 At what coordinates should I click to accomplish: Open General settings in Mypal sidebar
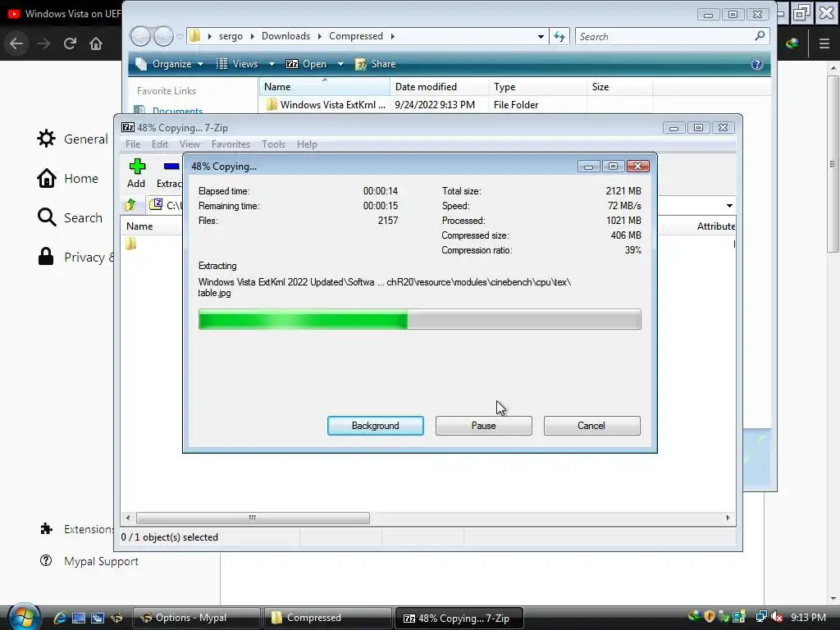point(72,139)
